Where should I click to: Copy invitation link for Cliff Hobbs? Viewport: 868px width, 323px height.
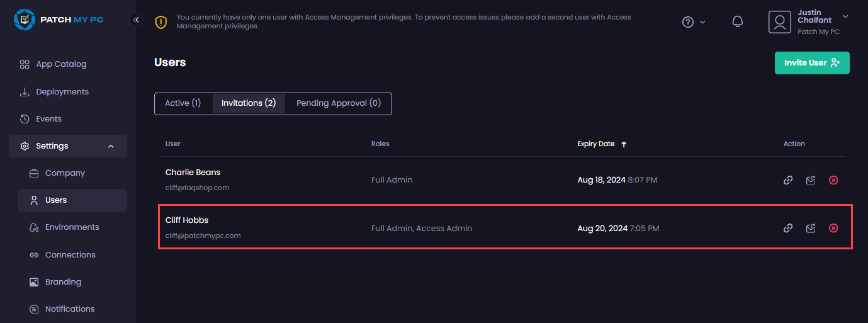(787, 228)
